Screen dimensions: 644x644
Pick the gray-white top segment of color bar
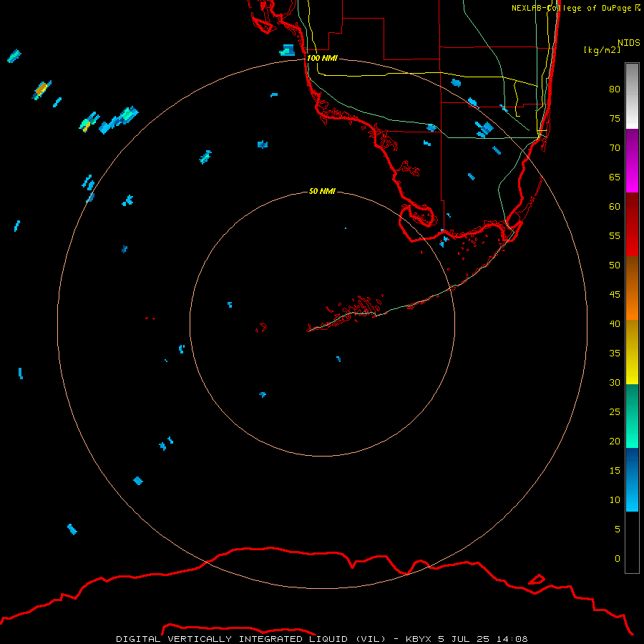point(632,96)
